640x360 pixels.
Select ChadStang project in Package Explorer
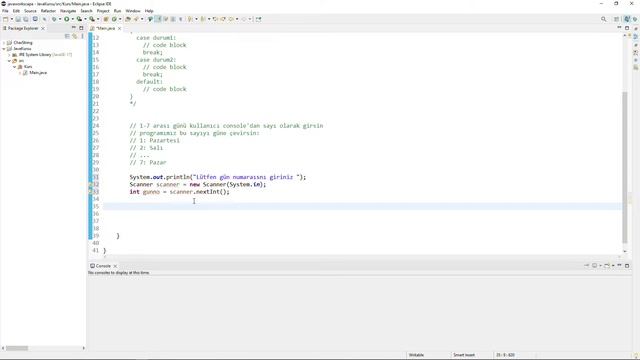tap(23, 42)
